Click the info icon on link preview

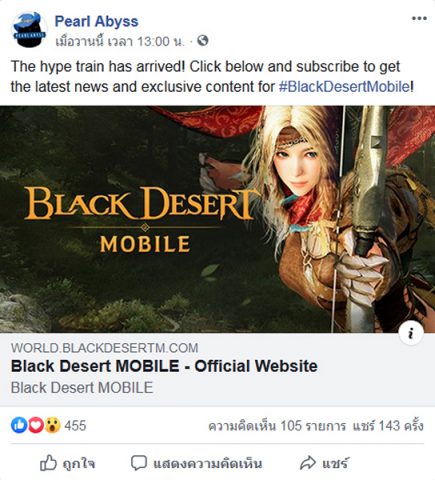pos(411,333)
